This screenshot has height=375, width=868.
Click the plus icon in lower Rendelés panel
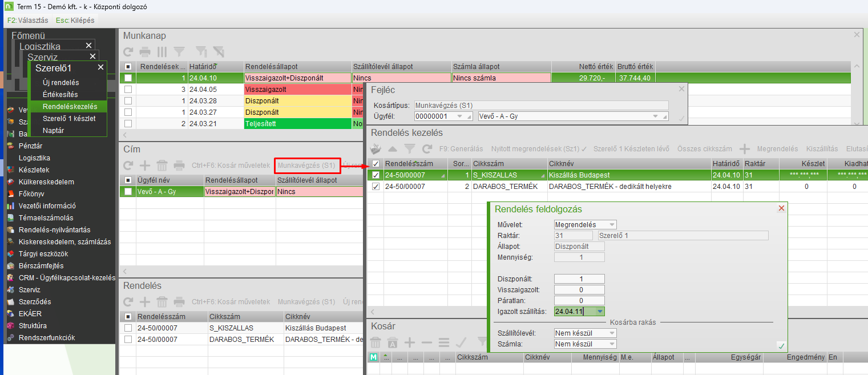[145, 302]
